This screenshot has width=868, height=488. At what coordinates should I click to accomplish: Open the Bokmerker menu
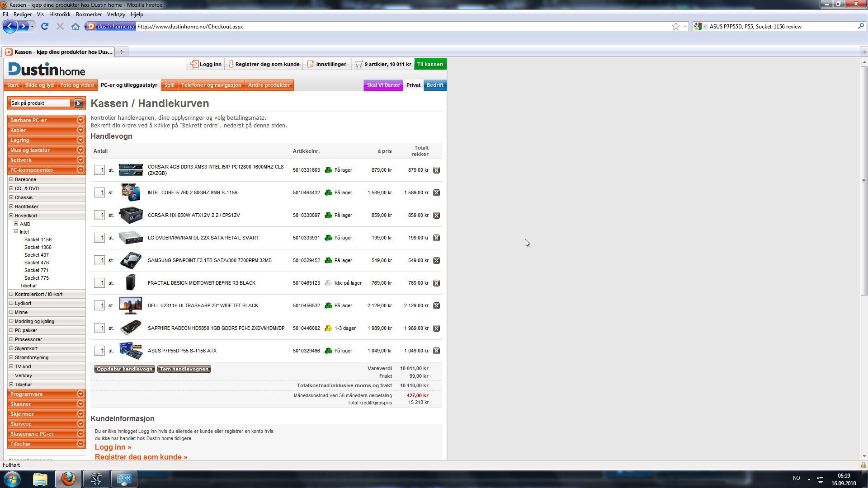[x=89, y=14]
